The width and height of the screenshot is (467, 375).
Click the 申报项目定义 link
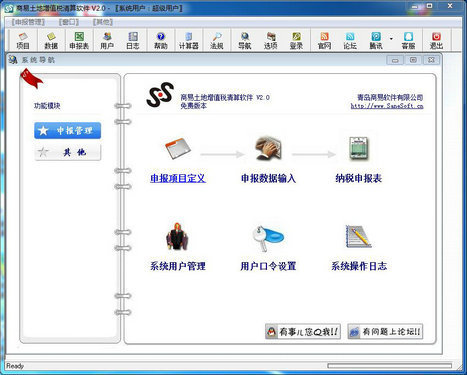click(x=178, y=178)
